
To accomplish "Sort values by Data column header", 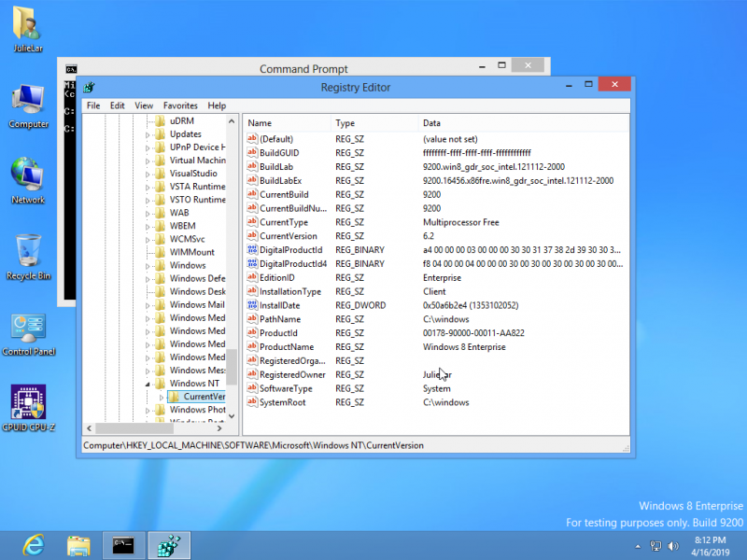I will coord(523,123).
